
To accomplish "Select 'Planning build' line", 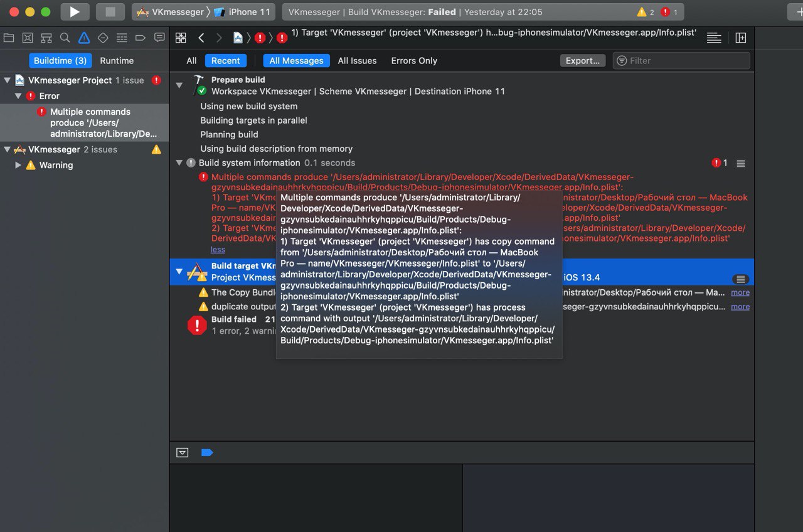I will click(x=229, y=135).
